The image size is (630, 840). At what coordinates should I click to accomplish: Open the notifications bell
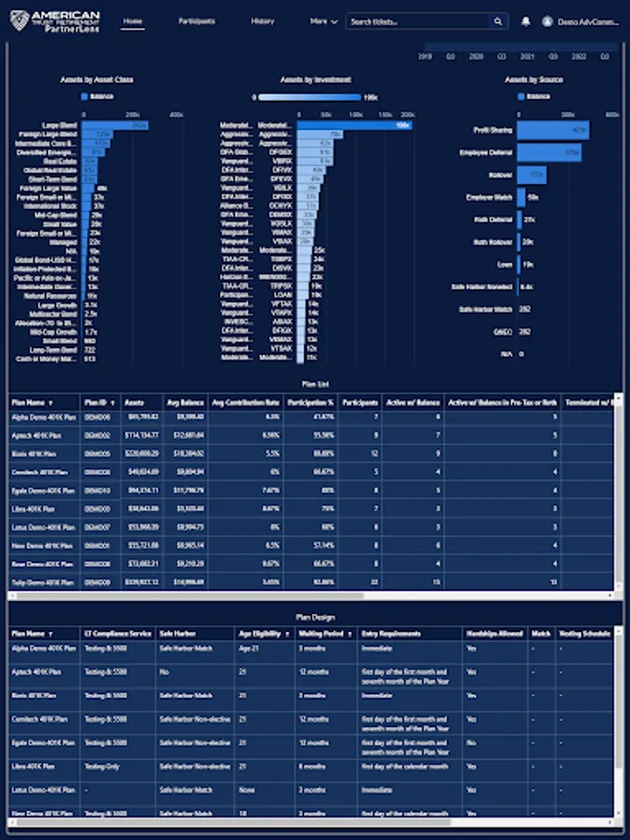525,21
